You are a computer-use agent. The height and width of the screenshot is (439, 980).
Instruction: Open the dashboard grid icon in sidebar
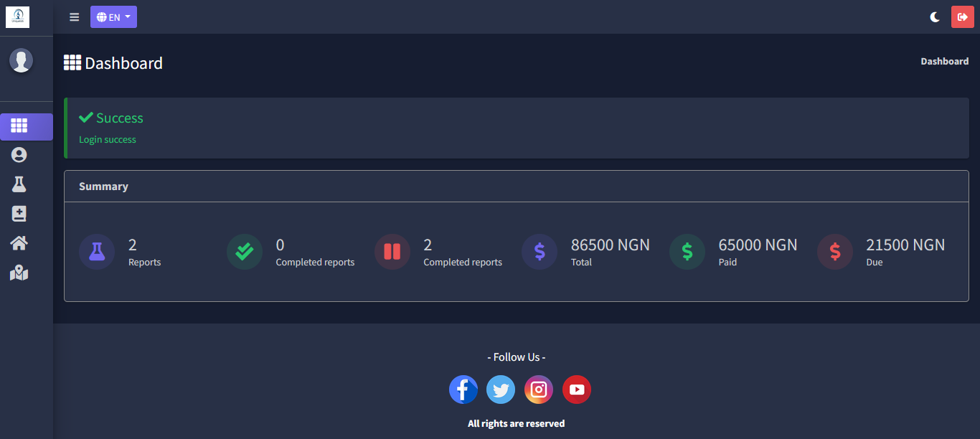pyautogui.click(x=19, y=126)
